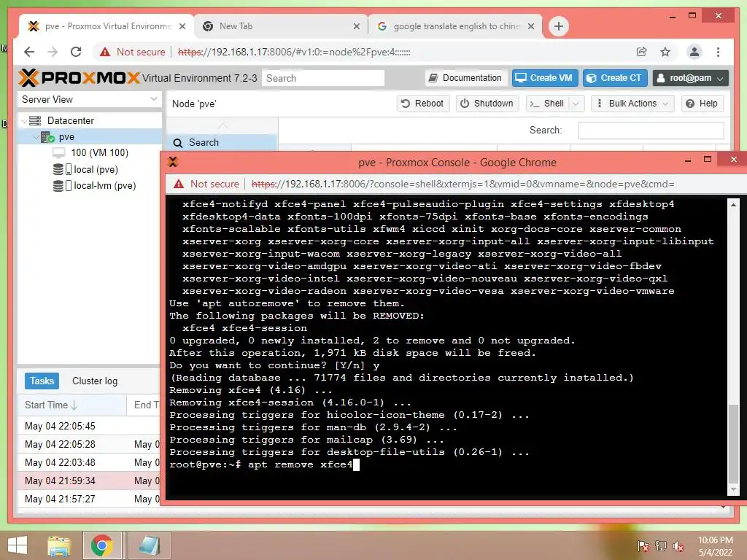Click the browser forward arrow

click(53, 52)
